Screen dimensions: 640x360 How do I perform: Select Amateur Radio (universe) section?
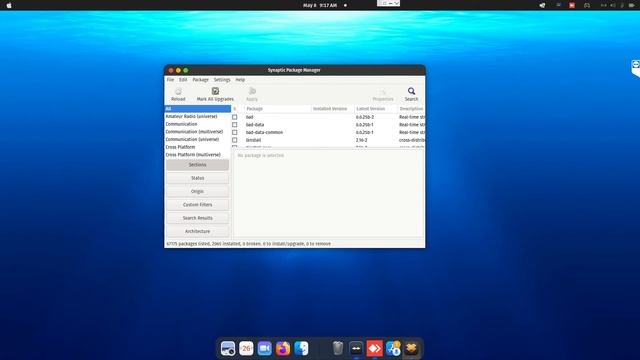point(198,116)
